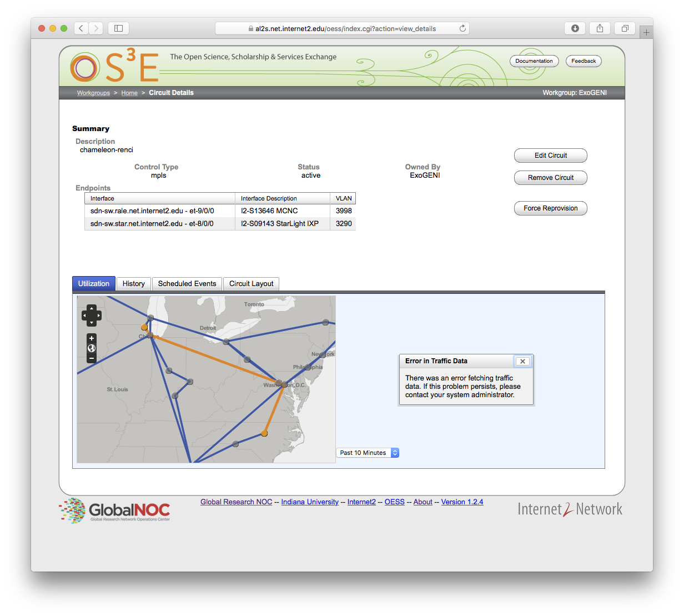Reset map to world extent globe

[x=92, y=348]
